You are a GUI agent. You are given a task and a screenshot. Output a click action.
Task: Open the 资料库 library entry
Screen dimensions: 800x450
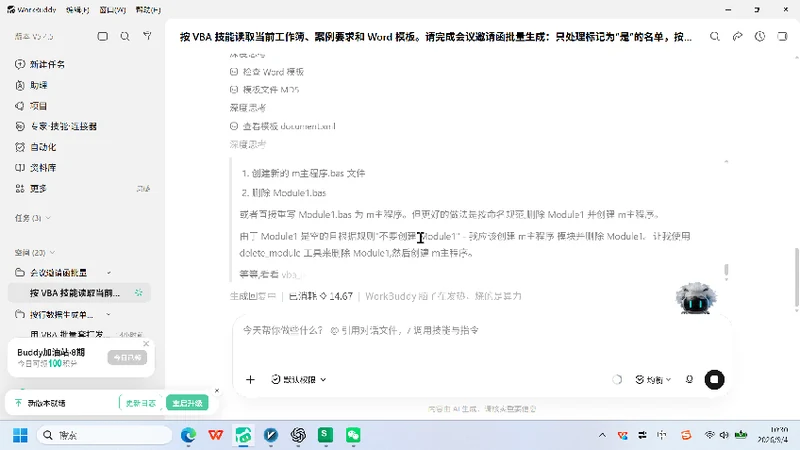(x=36, y=168)
